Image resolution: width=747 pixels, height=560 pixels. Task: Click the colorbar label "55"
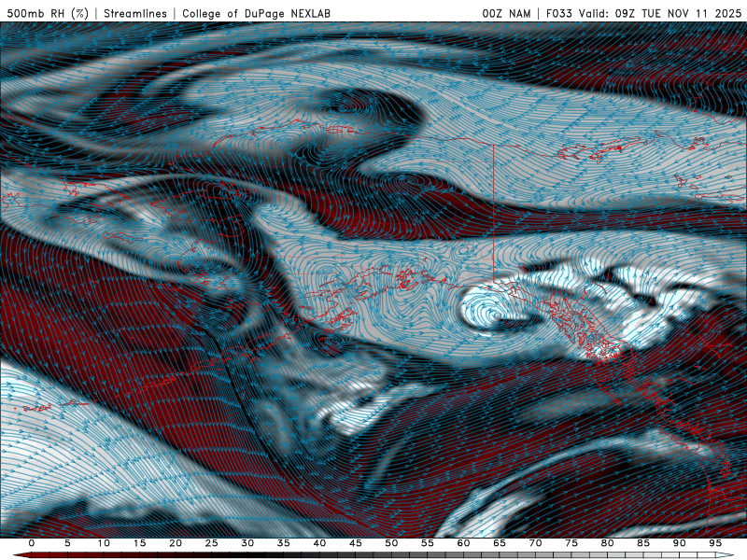(428, 543)
